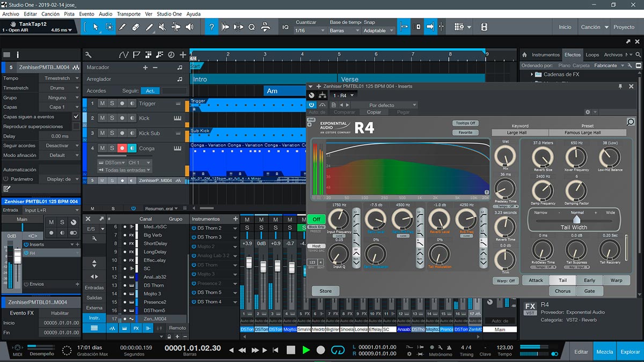Click the transport record button
Image resolution: width=644 pixels, height=362 pixels.
[x=320, y=350]
